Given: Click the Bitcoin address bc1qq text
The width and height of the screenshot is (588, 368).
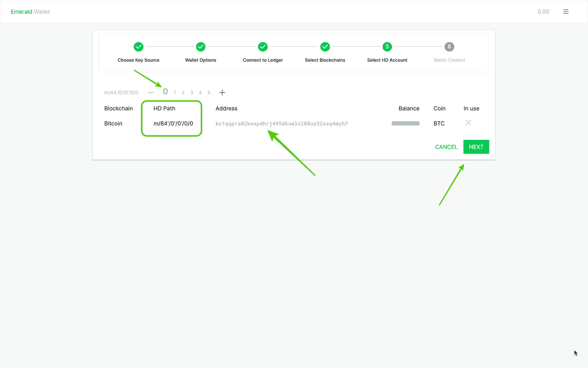Looking at the screenshot, I should coord(281,124).
